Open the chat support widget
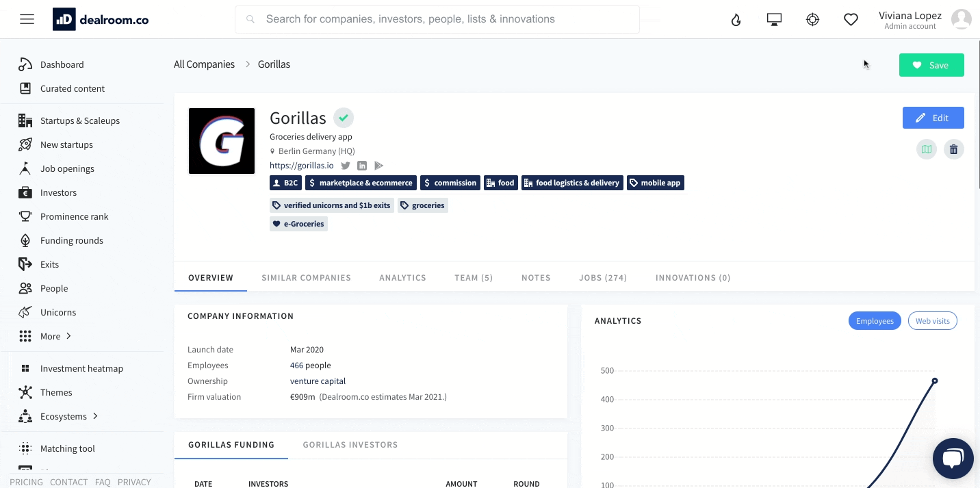 (953, 458)
